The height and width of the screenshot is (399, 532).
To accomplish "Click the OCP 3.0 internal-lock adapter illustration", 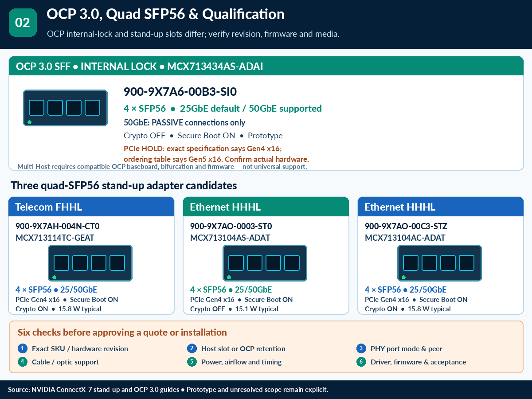I will 65,108.
